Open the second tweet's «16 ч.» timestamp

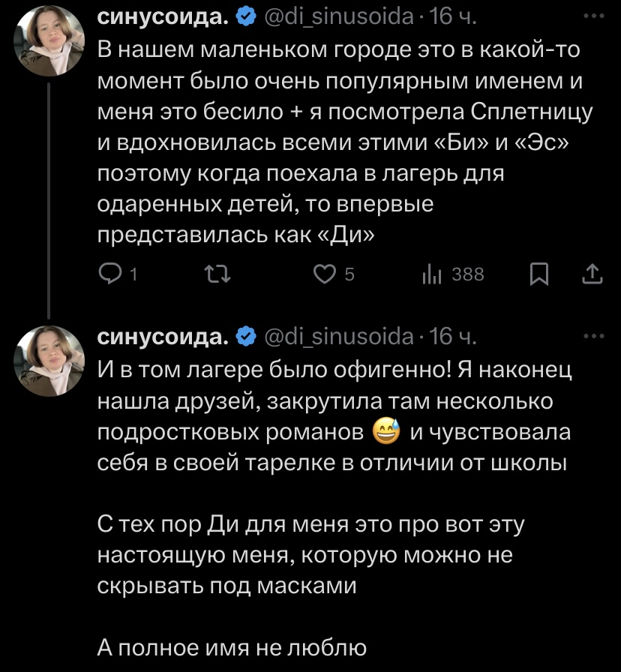point(453,336)
